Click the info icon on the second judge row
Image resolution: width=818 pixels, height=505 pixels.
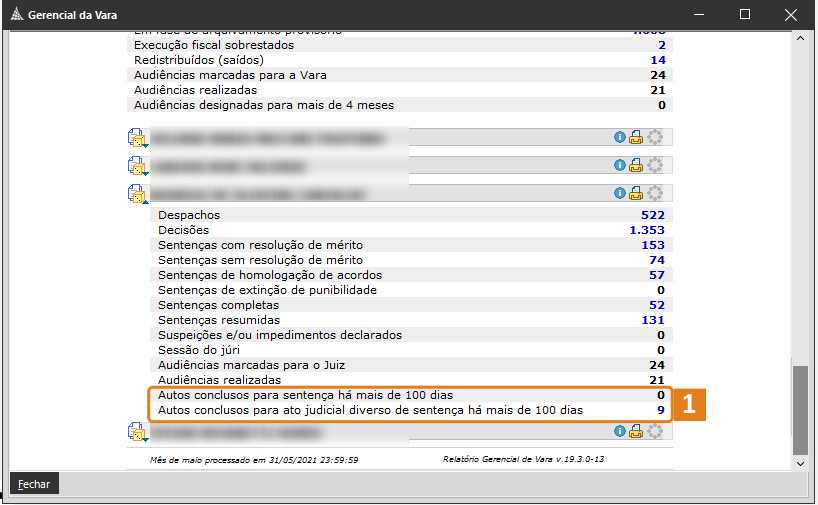point(620,165)
